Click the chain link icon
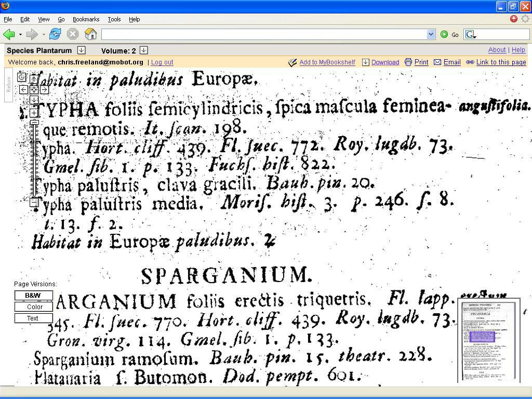This screenshot has height=399, width=532. [x=470, y=62]
